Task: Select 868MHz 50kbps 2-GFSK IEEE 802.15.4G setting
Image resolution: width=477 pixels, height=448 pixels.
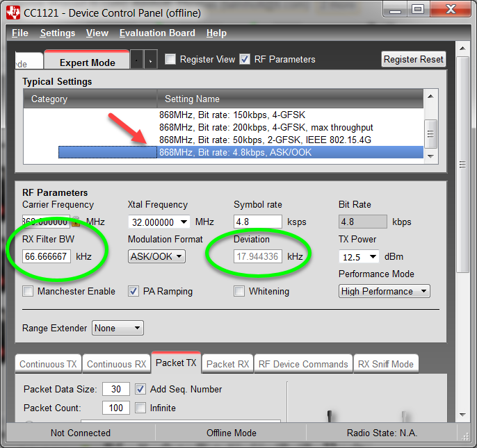Action: click(x=265, y=140)
